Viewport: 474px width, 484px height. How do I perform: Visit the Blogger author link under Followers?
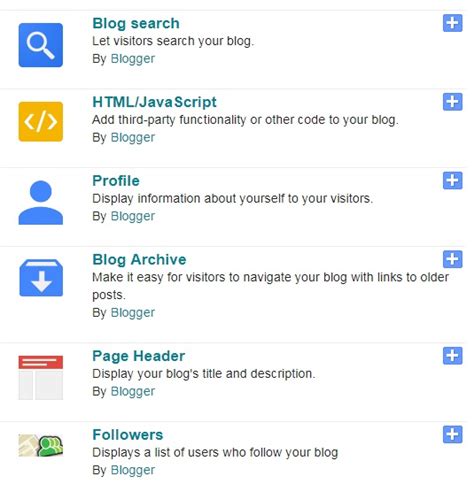click(x=133, y=470)
